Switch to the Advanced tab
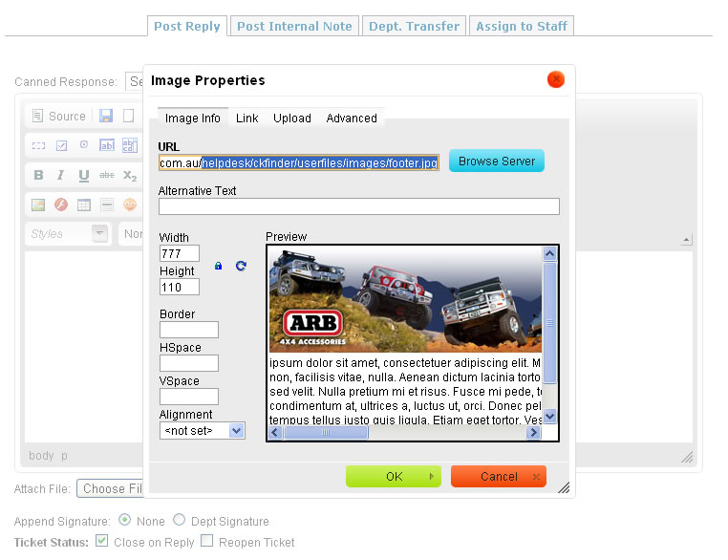The height and width of the screenshot is (560, 728). pos(352,118)
